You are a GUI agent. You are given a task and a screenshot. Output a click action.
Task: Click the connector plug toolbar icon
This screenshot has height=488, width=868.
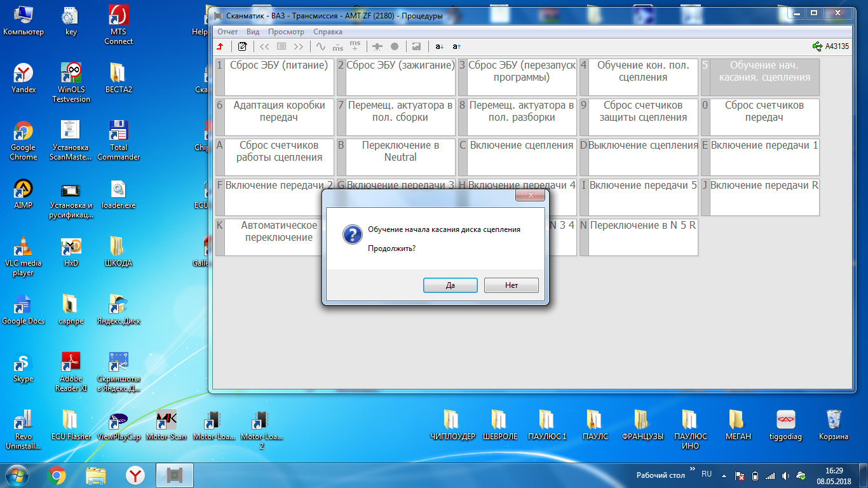377,46
